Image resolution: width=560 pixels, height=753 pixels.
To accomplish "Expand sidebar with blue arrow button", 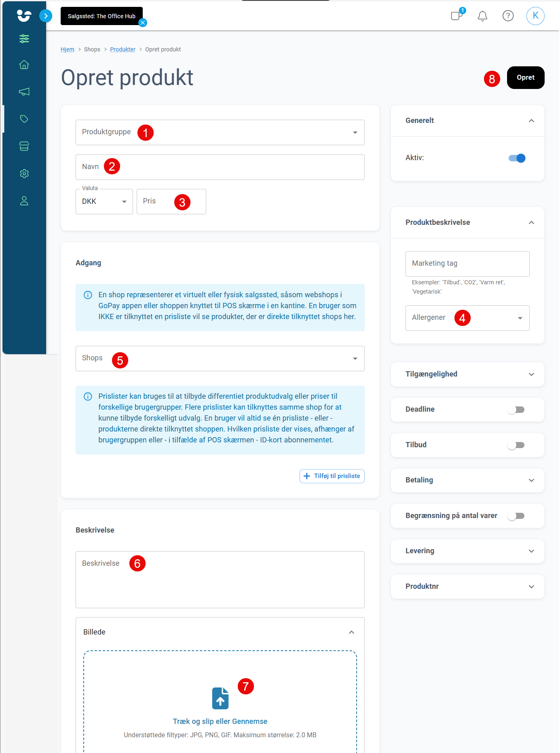I will (x=46, y=16).
